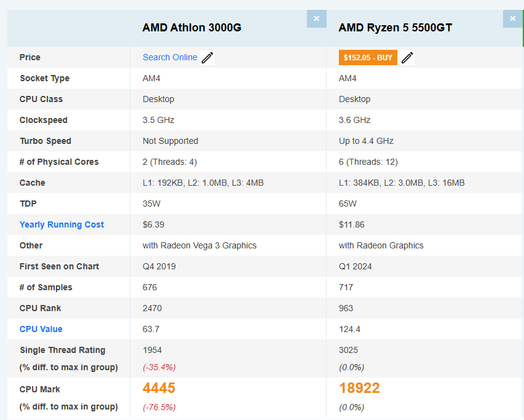
Task: Click the CPU Mark row label
Action: click(x=39, y=389)
